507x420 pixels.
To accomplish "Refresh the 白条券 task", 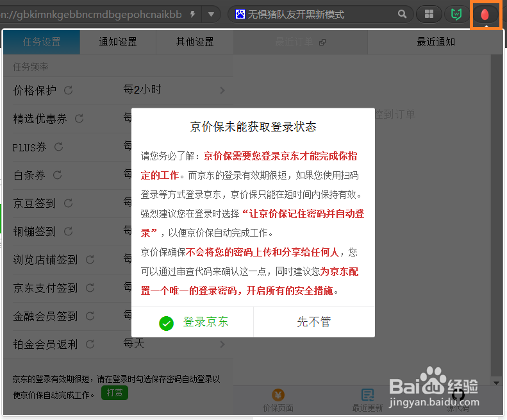I will [57, 175].
